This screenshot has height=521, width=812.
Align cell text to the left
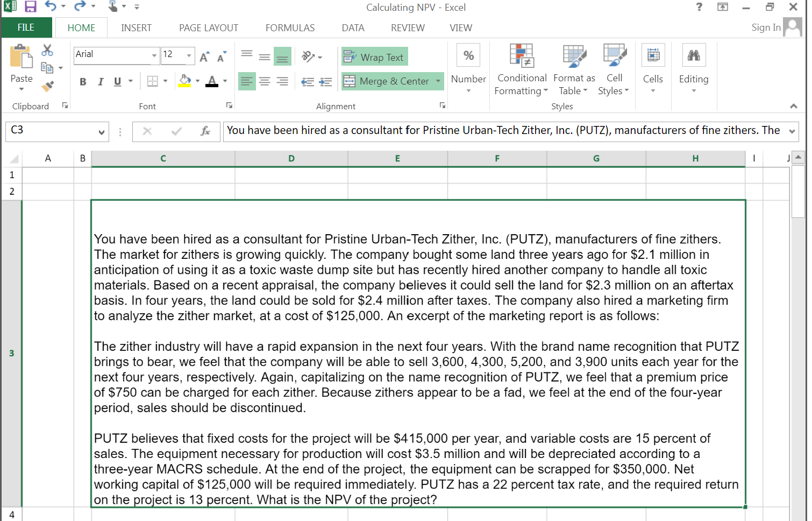point(247,81)
